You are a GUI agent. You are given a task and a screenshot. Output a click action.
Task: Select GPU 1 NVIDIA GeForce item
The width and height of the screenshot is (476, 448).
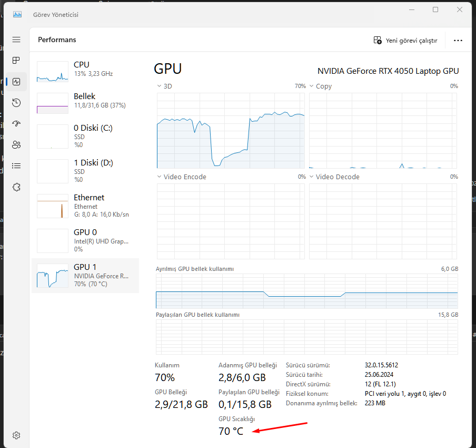coord(85,275)
